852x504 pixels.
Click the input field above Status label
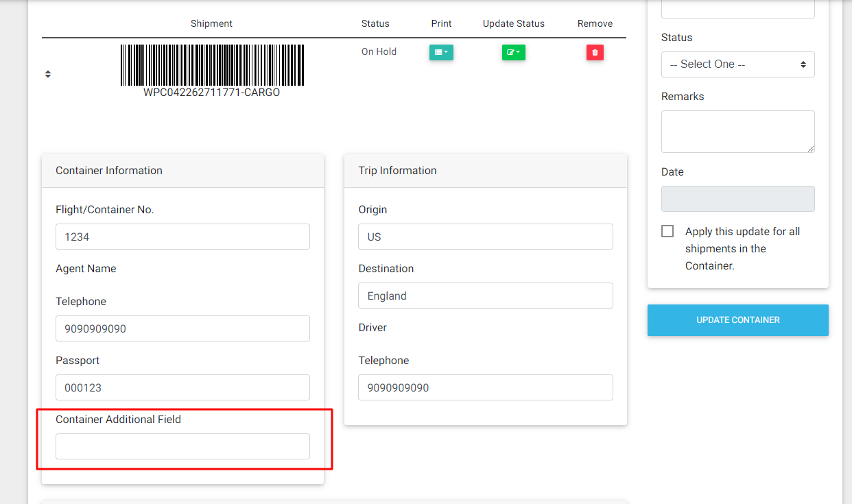coord(737,8)
